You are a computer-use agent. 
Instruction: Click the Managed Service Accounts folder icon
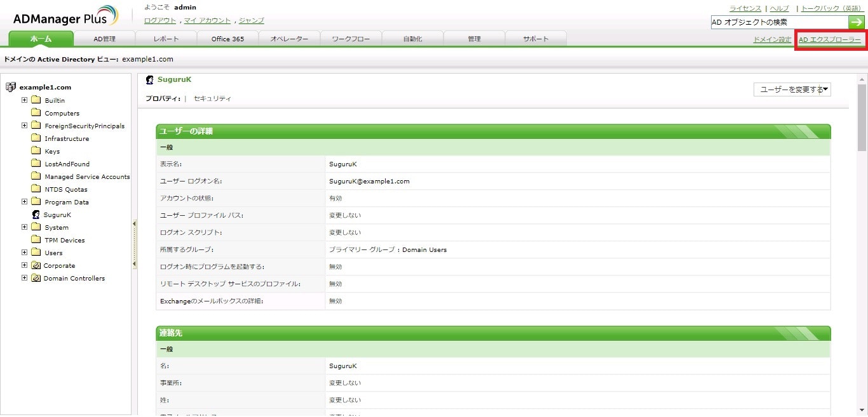pos(36,176)
